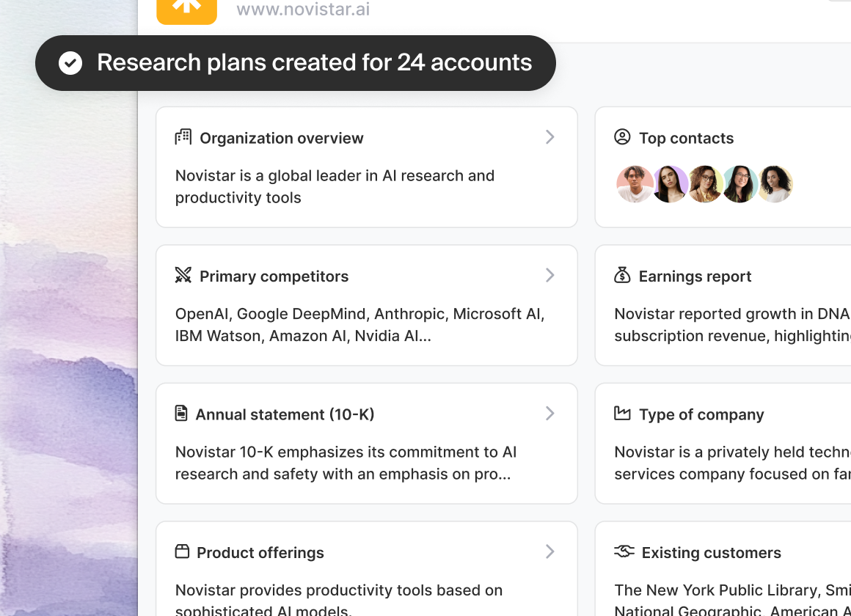Viewport: 851px width, 616px height.
Task: Open the Annual statement details via chevron
Action: coord(549,413)
